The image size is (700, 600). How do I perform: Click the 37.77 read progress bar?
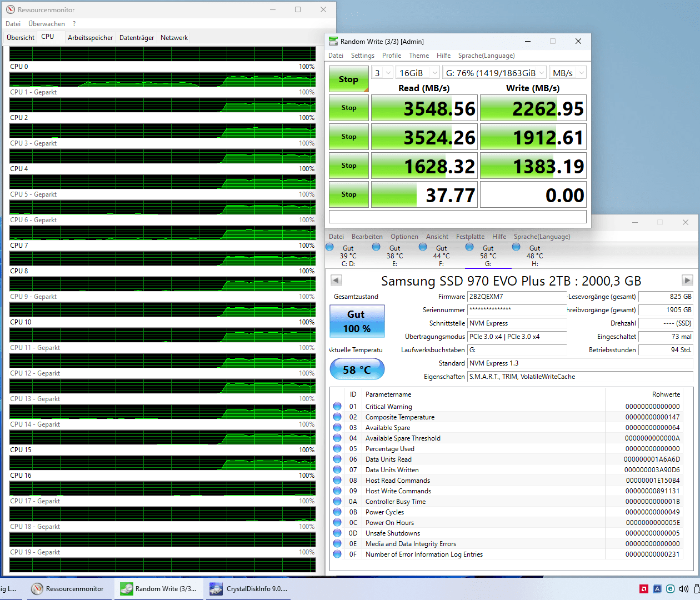(424, 194)
